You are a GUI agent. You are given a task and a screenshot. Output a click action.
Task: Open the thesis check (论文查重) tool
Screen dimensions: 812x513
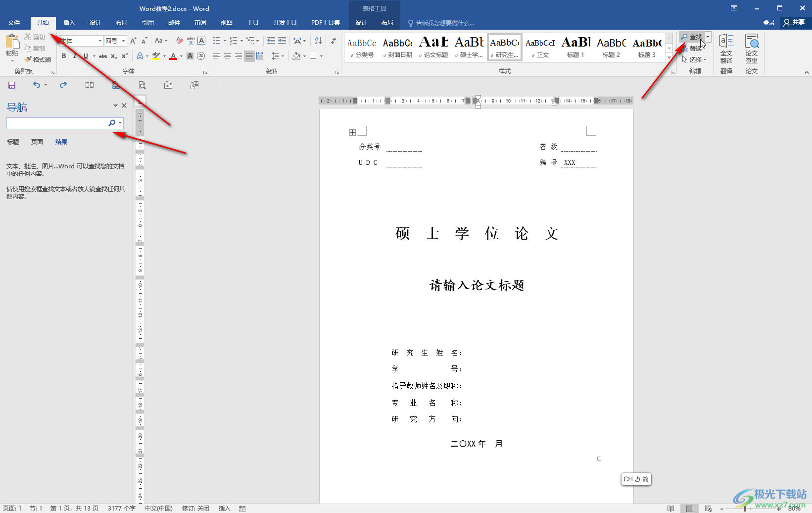pyautogui.click(x=751, y=49)
